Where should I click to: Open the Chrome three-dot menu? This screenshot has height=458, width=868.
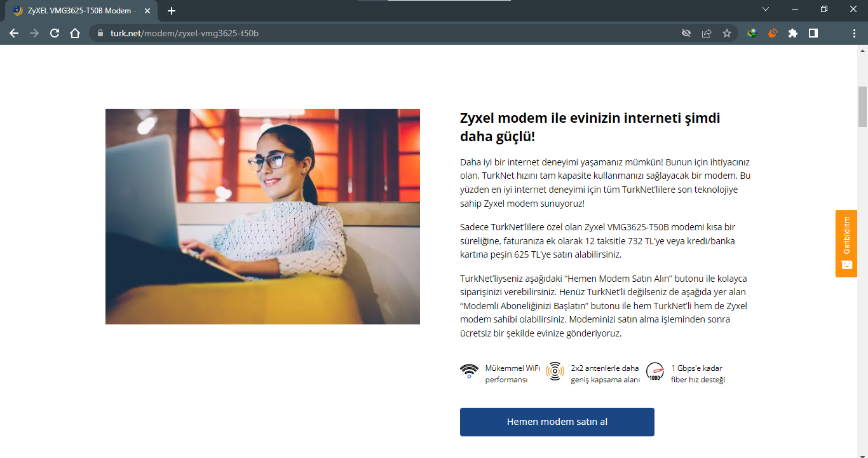click(854, 33)
